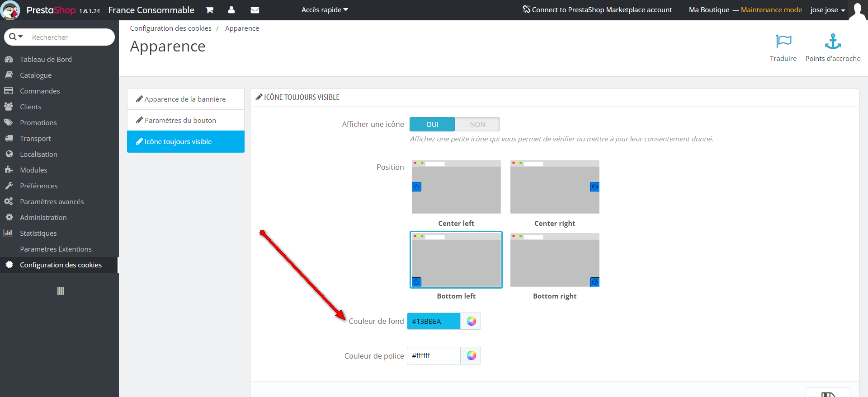Click the Catalogue book icon
The height and width of the screenshot is (397, 868).
click(x=9, y=75)
